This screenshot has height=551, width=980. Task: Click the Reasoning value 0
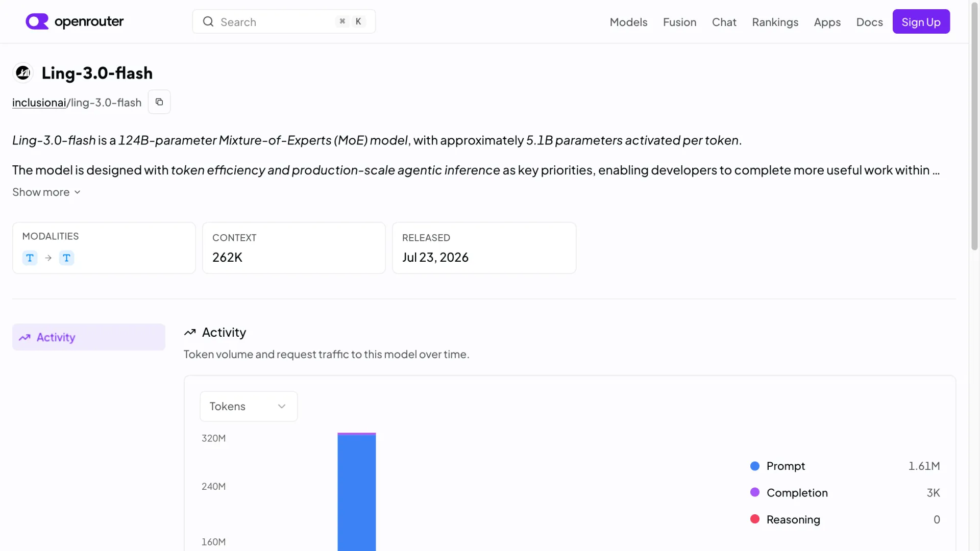point(937,519)
